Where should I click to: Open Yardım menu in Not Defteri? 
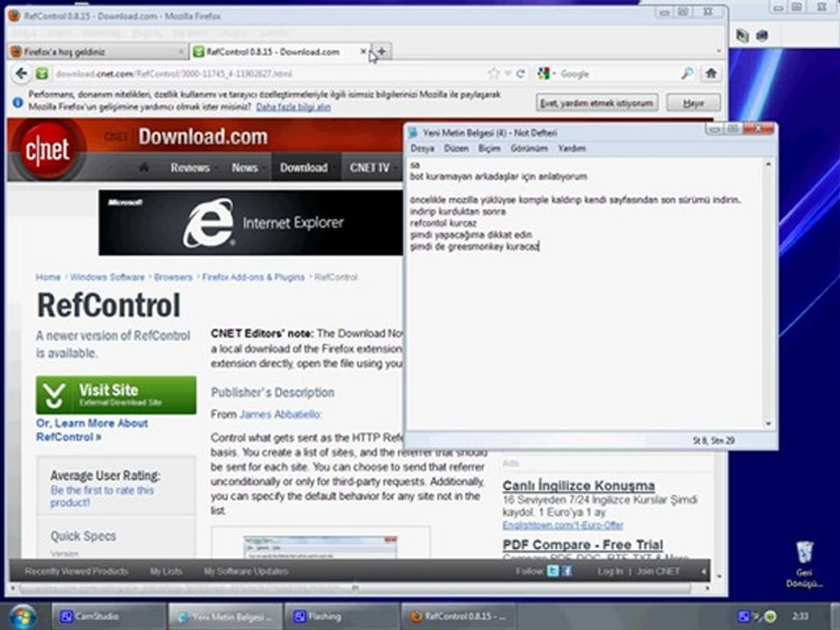(571, 149)
